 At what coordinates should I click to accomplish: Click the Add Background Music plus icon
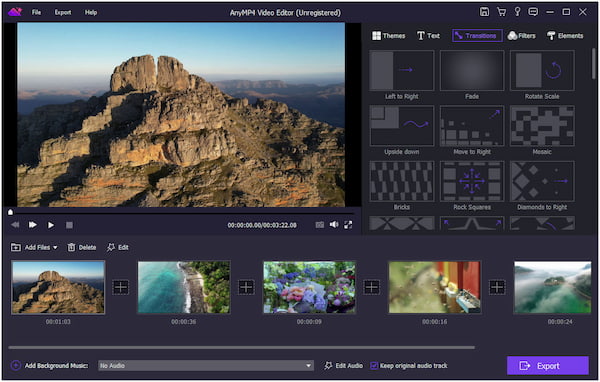click(16, 366)
